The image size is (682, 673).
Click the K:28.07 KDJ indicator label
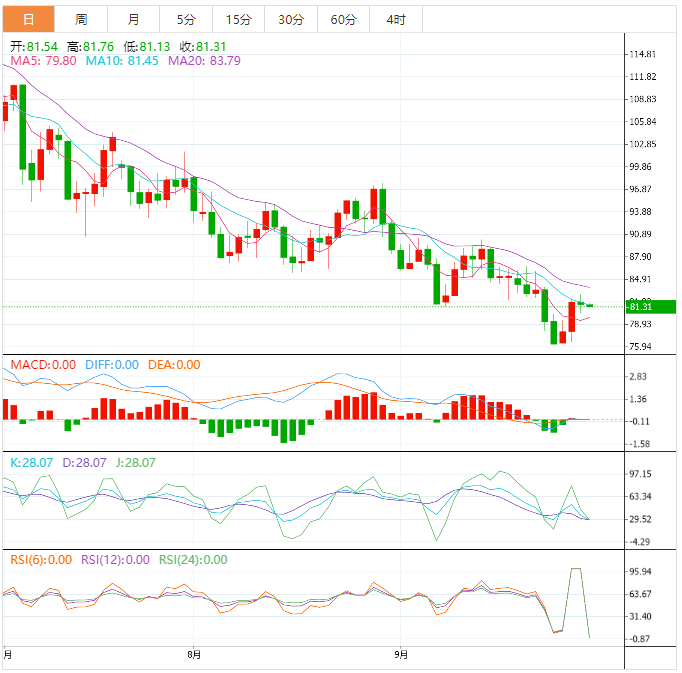click(x=31, y=462)
